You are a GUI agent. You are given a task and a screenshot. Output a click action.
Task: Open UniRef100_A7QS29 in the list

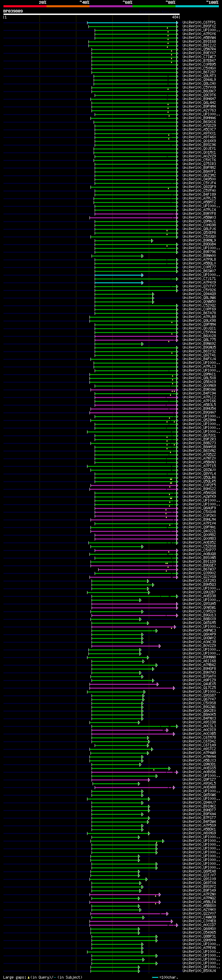[x=199, y=125]
